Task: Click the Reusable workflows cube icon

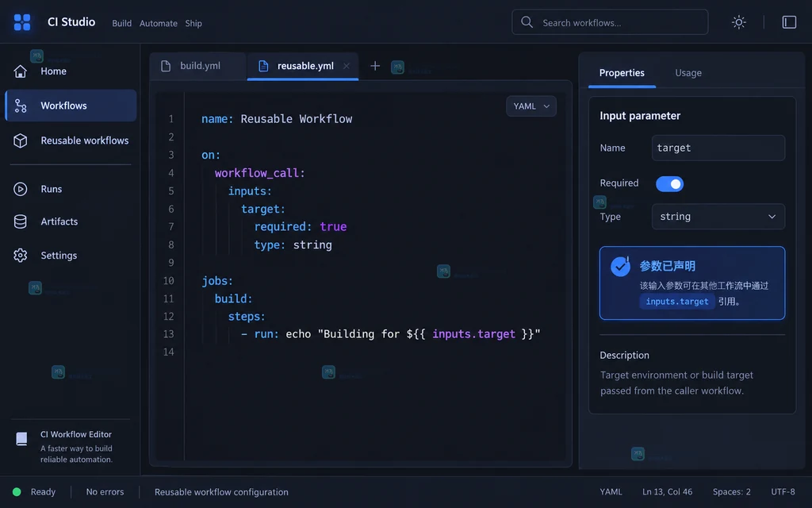Action: 20,140
